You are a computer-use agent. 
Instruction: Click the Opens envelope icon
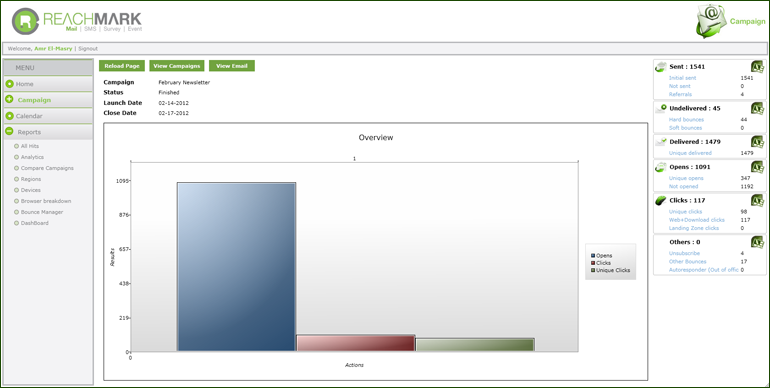click(661, 167)
